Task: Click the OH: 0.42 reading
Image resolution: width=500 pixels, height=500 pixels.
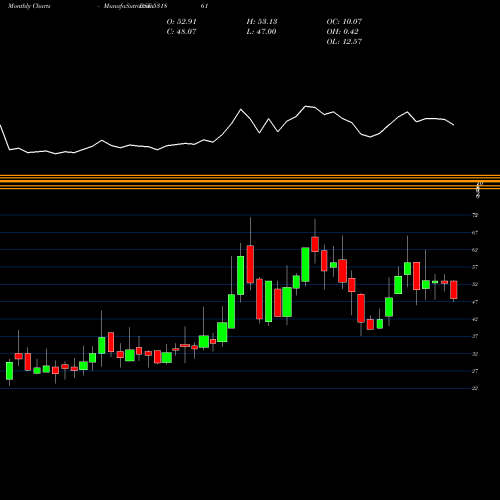Action: click(343, 32)
